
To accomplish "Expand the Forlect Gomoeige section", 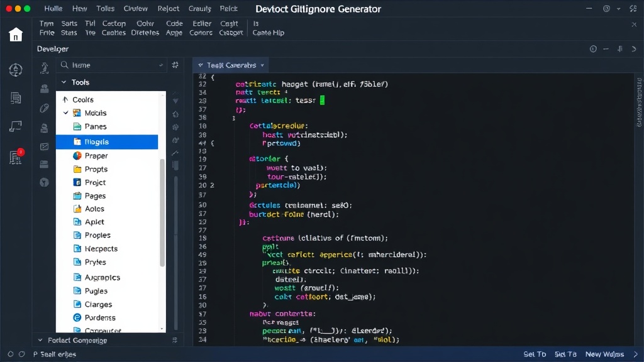I will [x=40, y=340].
